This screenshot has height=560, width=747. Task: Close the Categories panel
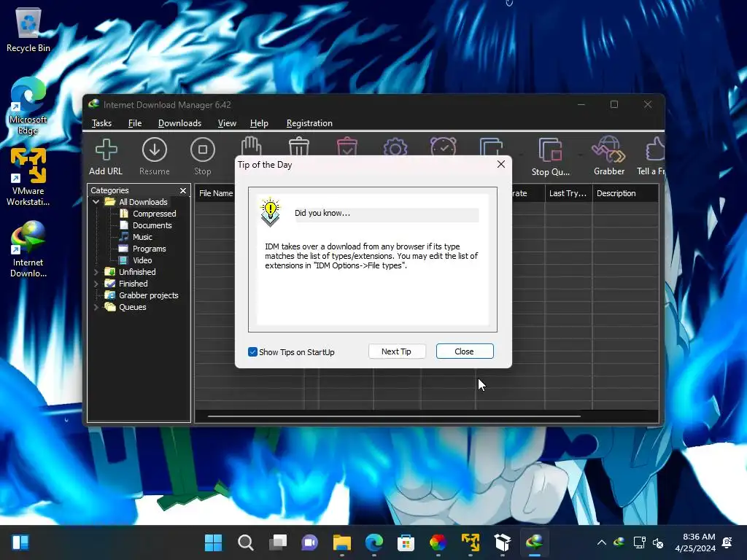click(x=183, y=190)
